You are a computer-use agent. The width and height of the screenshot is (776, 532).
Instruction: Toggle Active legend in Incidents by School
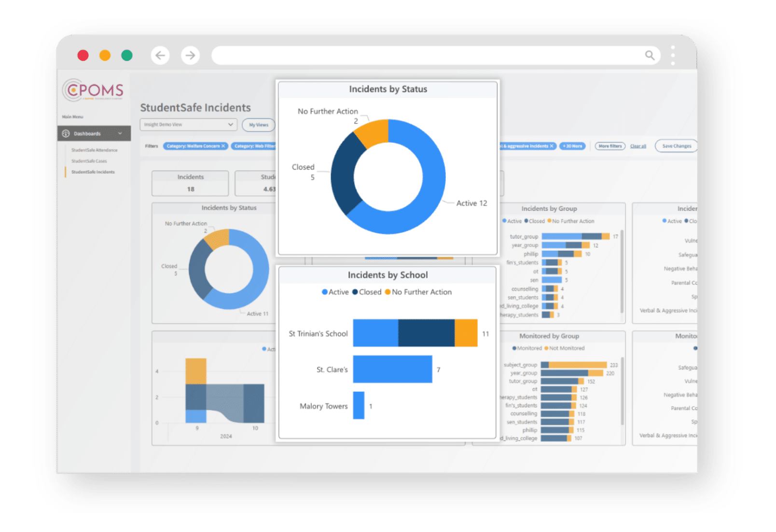pyautogui.click(x=335, y=292)
